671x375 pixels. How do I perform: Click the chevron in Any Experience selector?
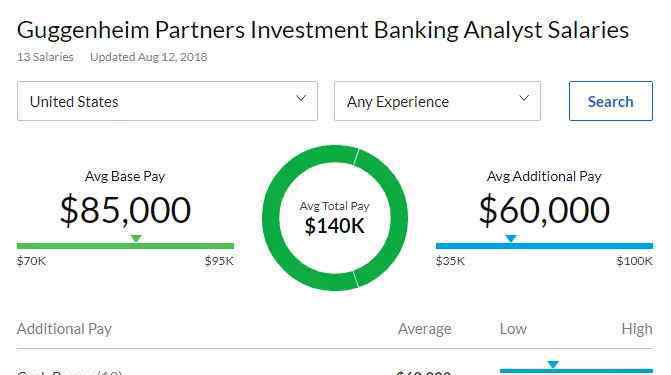(524, 98)
